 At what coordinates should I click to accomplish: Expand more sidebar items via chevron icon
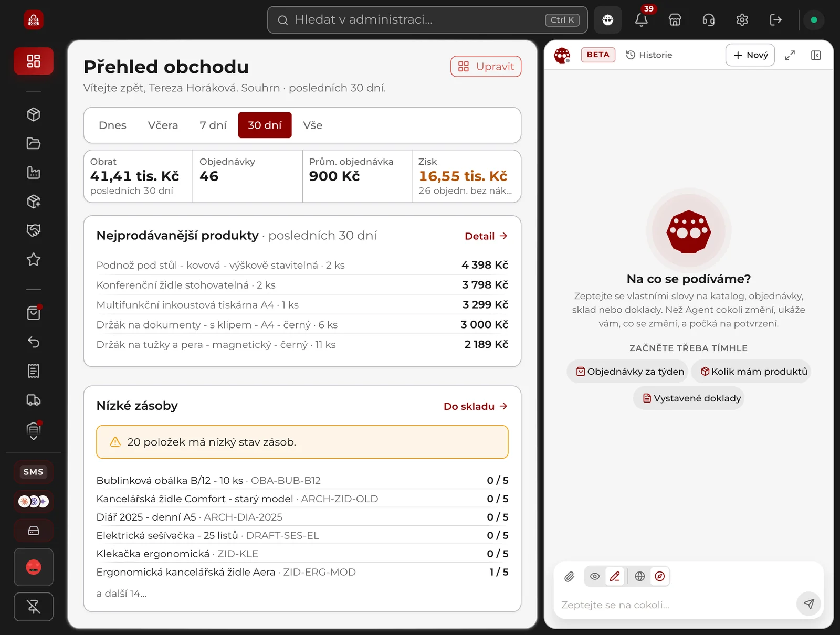(x=34, y=438)
